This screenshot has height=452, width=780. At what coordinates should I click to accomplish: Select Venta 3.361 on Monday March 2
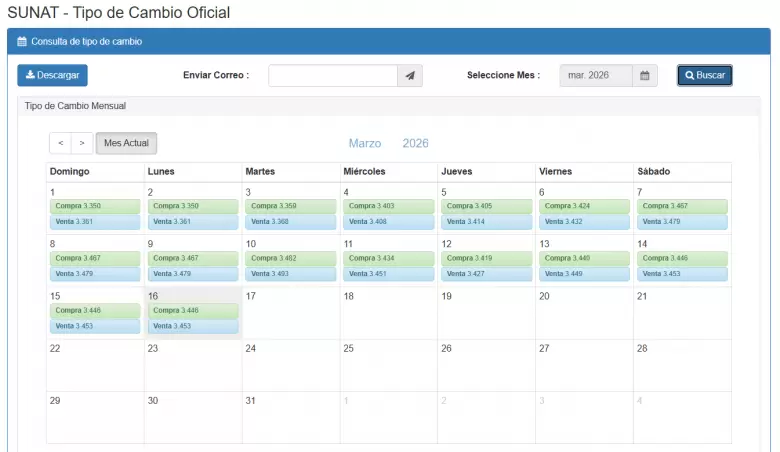coord(193,222)
